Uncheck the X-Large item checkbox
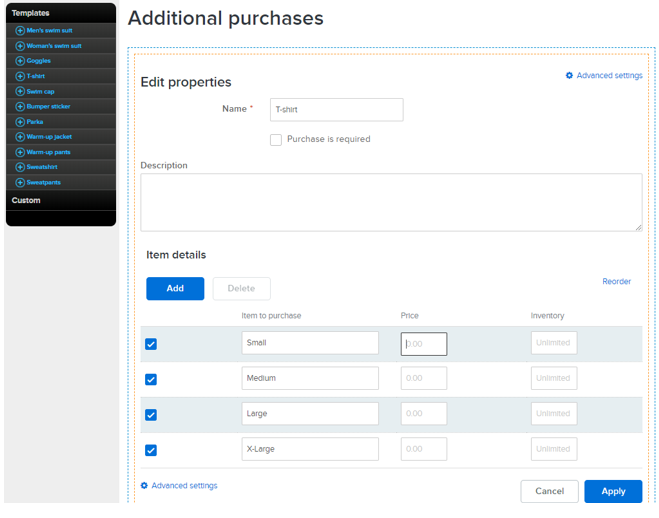 pos(151,450)
